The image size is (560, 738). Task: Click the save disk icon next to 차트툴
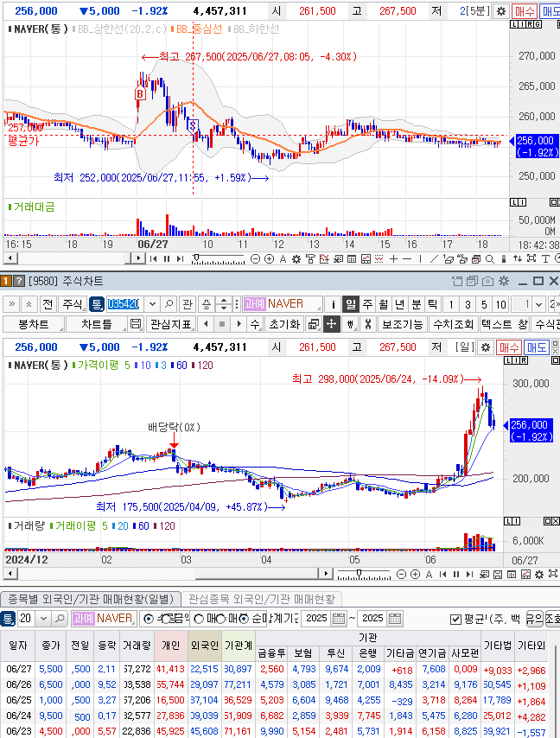[136, 324]
